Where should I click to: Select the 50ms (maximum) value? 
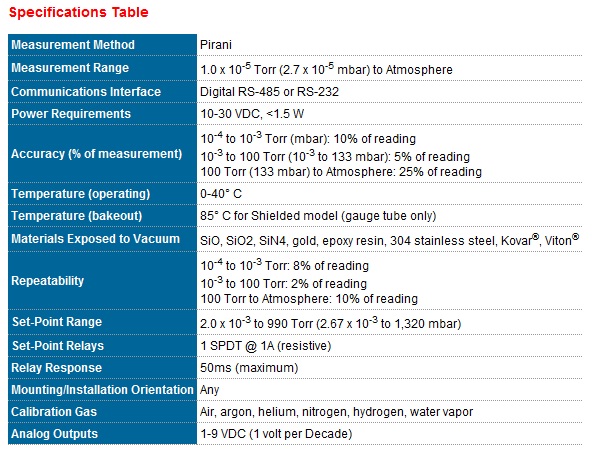pos(249,368)
